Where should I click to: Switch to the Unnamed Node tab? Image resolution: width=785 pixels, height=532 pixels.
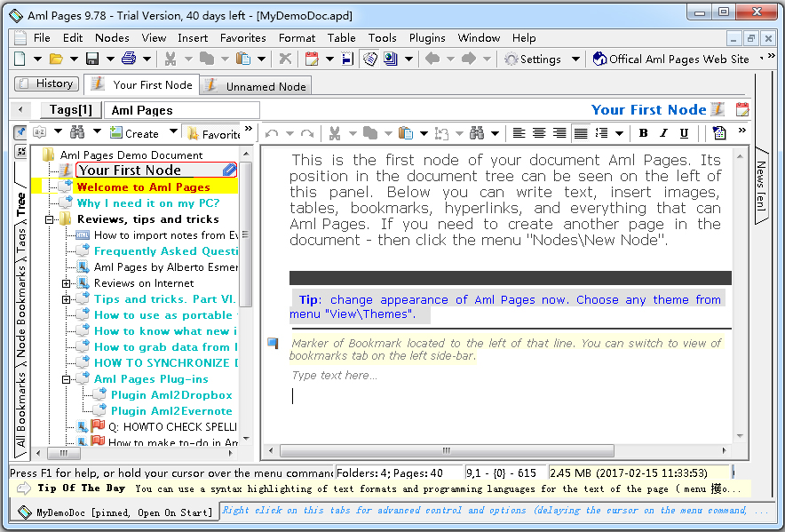256,86
